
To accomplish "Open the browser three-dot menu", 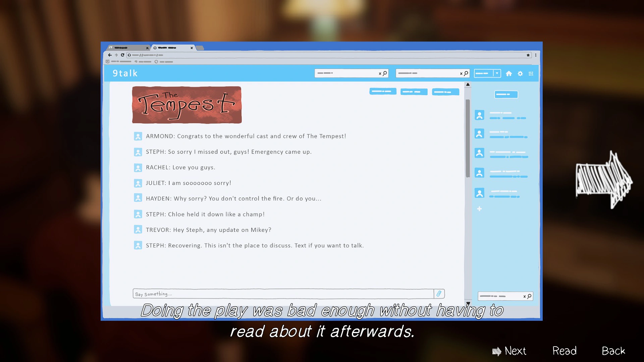I will pyautogui.click(x=536, y=55).
